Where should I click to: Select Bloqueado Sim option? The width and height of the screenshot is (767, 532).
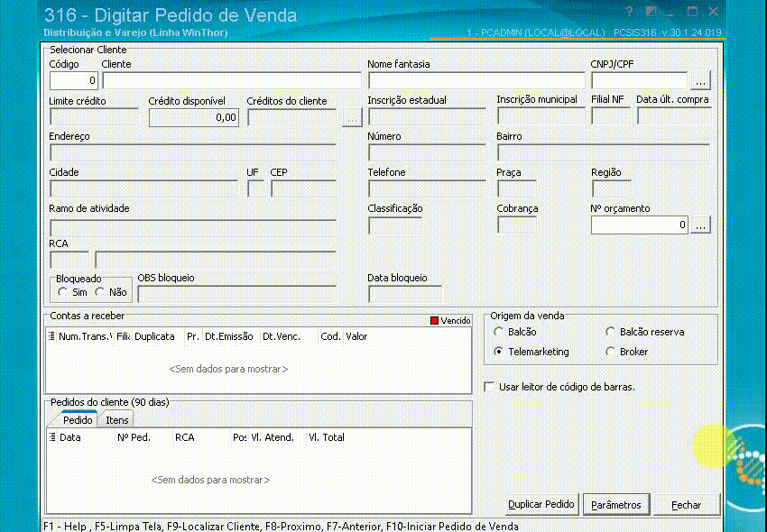point(62,292)
